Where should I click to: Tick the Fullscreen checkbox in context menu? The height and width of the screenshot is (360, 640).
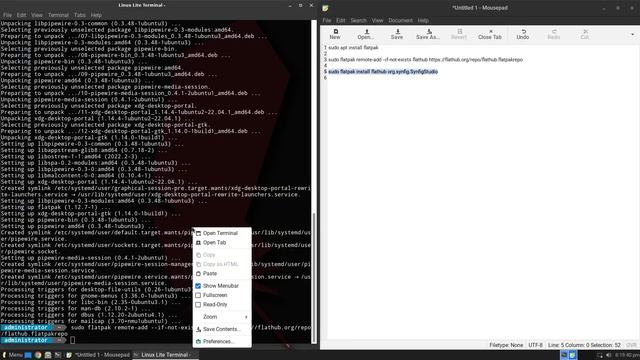[x=198, y=295]
